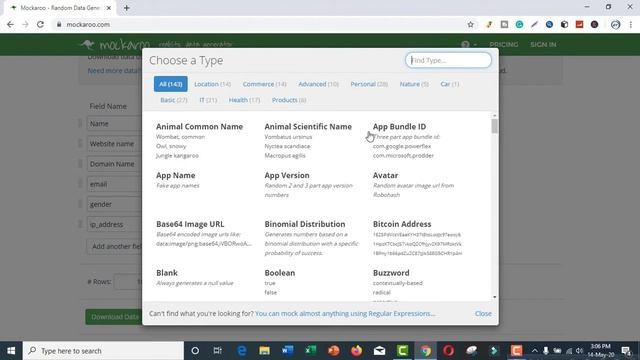Open Cortana from the taskbar
This screenshot has width=640, height=360.
tap(195, 351)
